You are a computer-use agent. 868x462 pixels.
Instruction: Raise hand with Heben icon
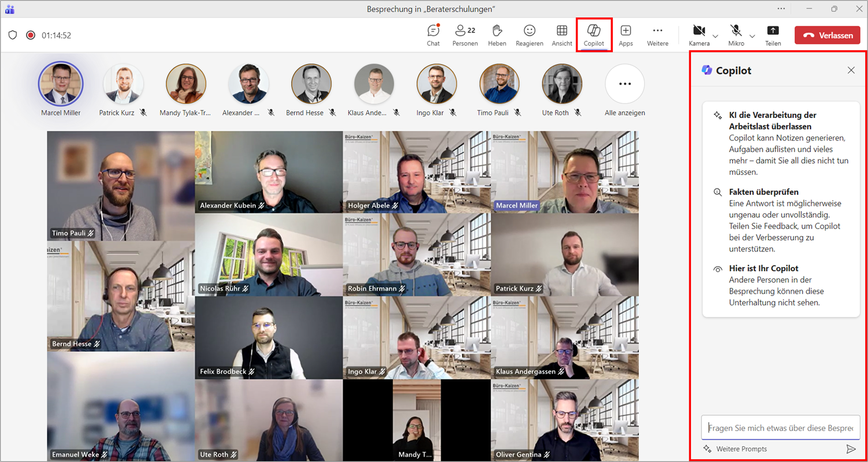[496, 35]
